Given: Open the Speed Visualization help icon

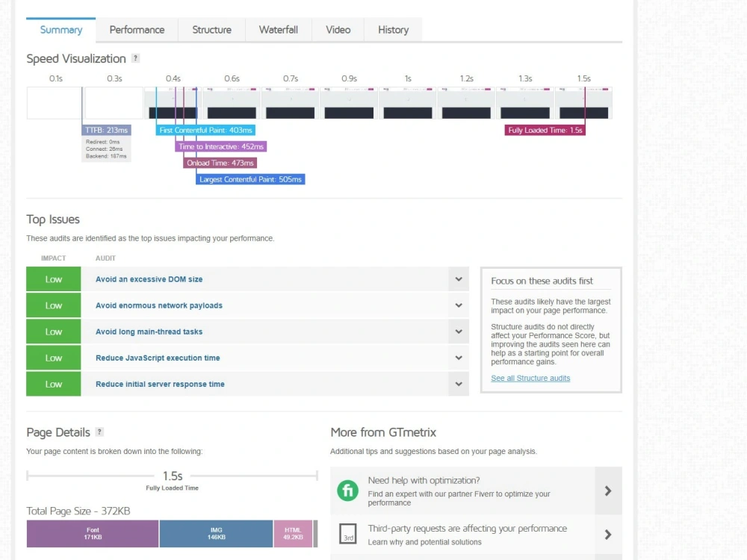Looking at the screenshot, I should pyautogui.click(x=136, y=58).
